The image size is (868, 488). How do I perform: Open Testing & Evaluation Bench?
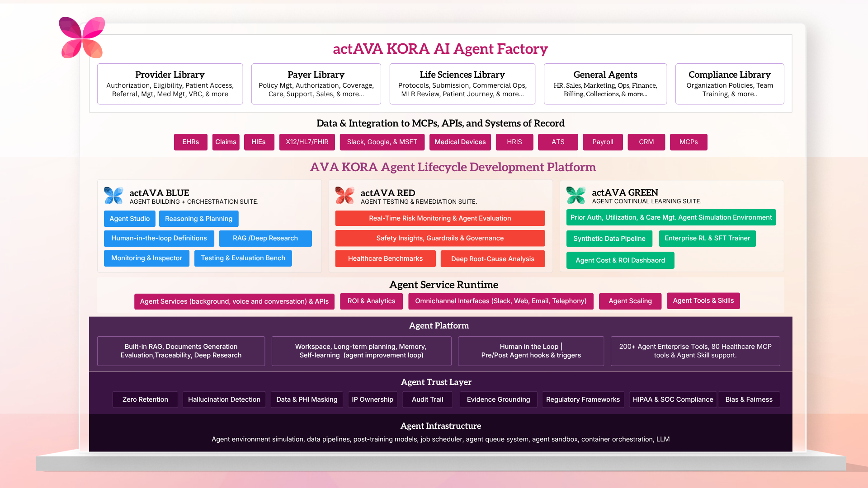coord(243,258)
